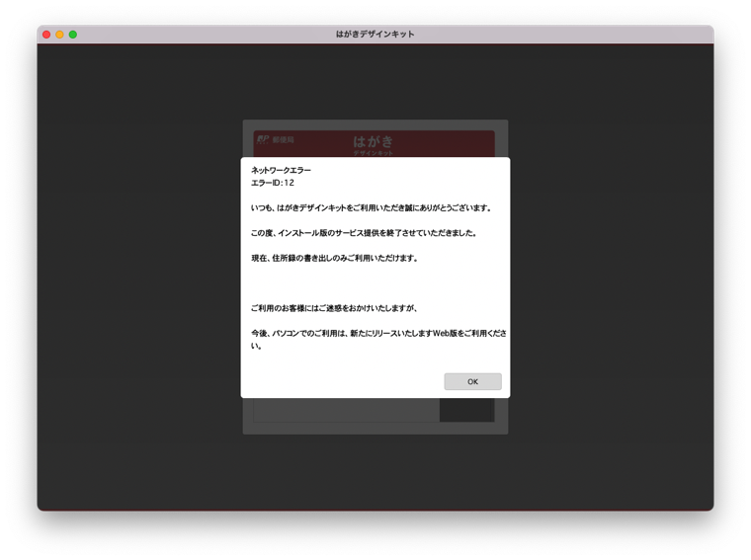Minimize the window with the yellow button
The image size is (751, 560).
point(59,35)
